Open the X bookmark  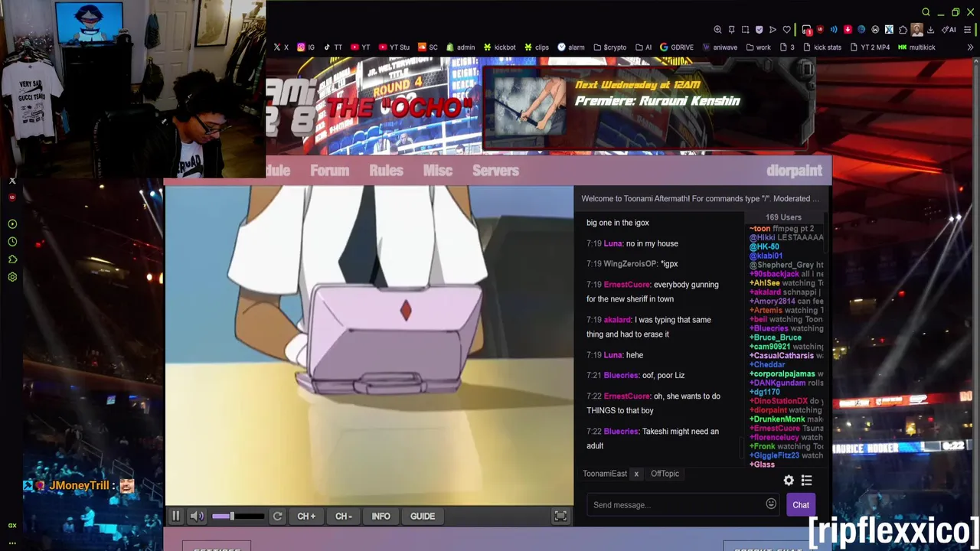tap(281, 47)
